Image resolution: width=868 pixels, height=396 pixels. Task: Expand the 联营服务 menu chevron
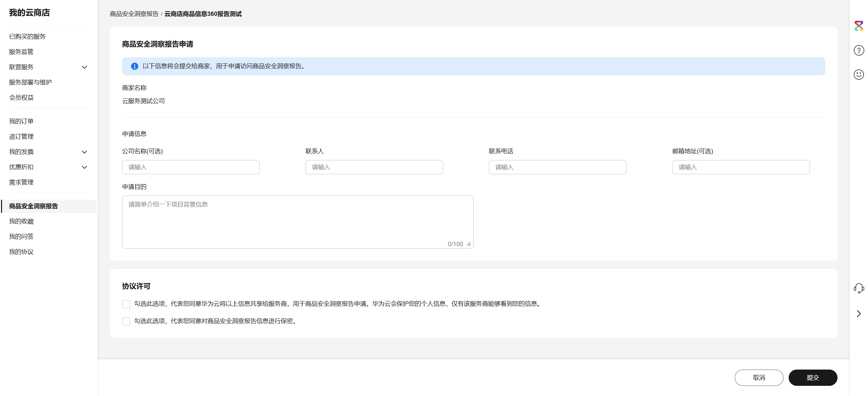click(84, 67)
